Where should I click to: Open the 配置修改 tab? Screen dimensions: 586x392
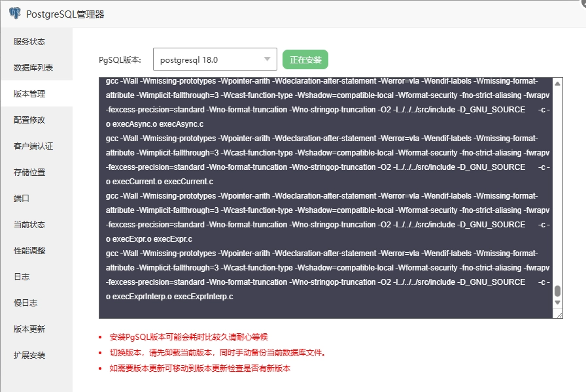tap(37, 120)
